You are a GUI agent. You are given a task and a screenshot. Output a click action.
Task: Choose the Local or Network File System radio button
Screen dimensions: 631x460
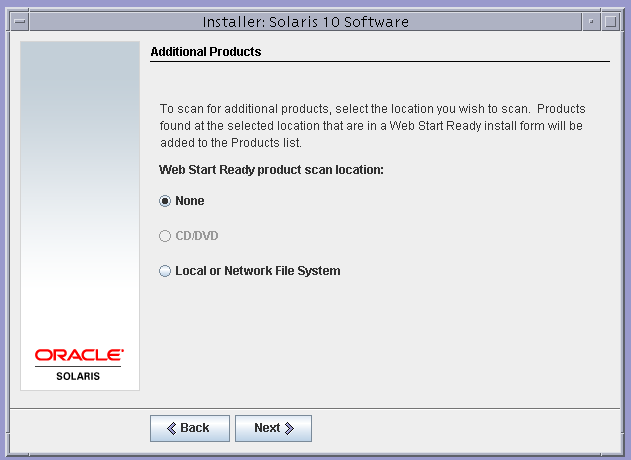165,271
